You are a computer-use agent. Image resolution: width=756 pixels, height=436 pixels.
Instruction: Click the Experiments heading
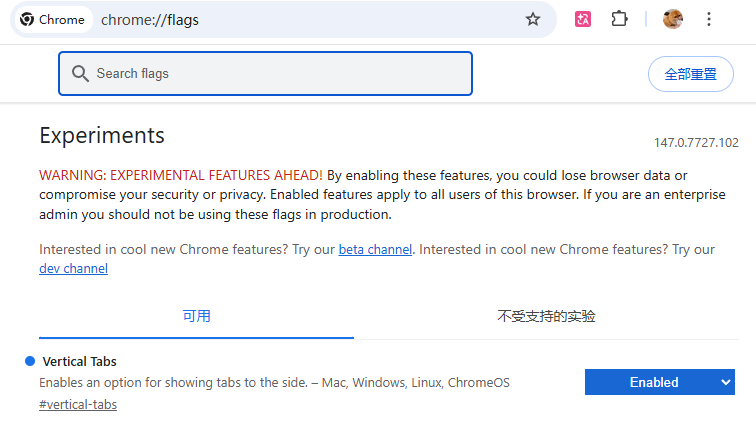point(102,136)
